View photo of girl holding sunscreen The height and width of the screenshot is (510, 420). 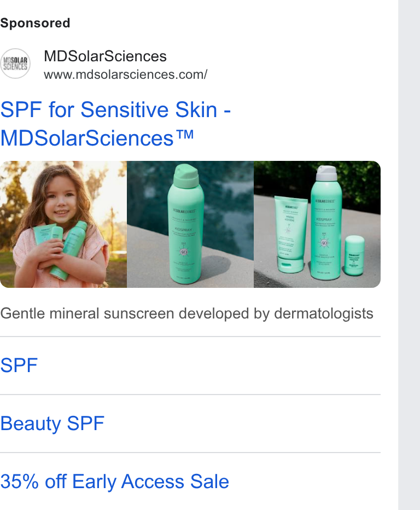pyautogui.click(x=63, y=224)
